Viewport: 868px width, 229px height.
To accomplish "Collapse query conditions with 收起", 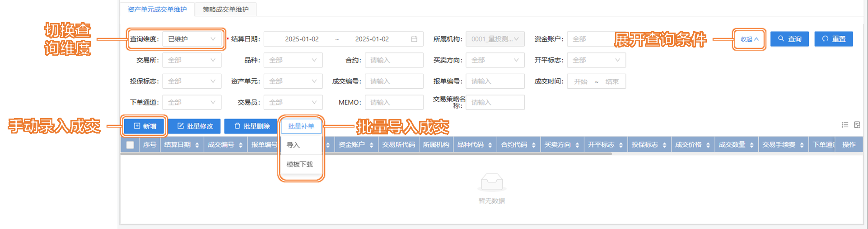I will 749,39.
